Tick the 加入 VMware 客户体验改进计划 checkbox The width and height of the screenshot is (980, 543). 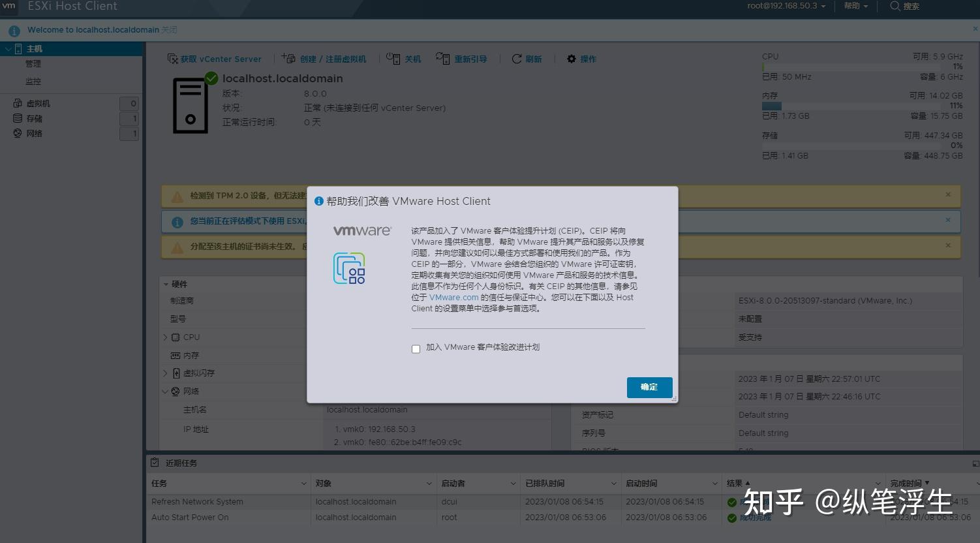(x=416, y=349)
